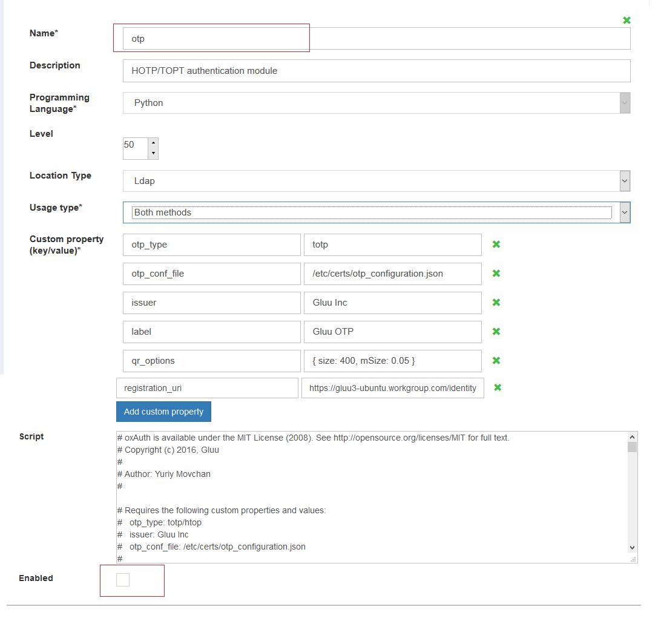The width and height of the screenshot is (661, 644).
Task: Increase the Level value with up arrow
Action: (153, 143)
